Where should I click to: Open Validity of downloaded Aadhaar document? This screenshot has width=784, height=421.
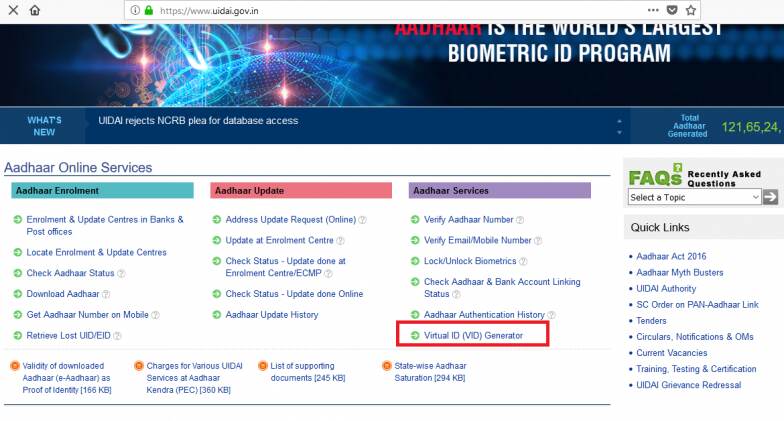[x=66, y=378]
